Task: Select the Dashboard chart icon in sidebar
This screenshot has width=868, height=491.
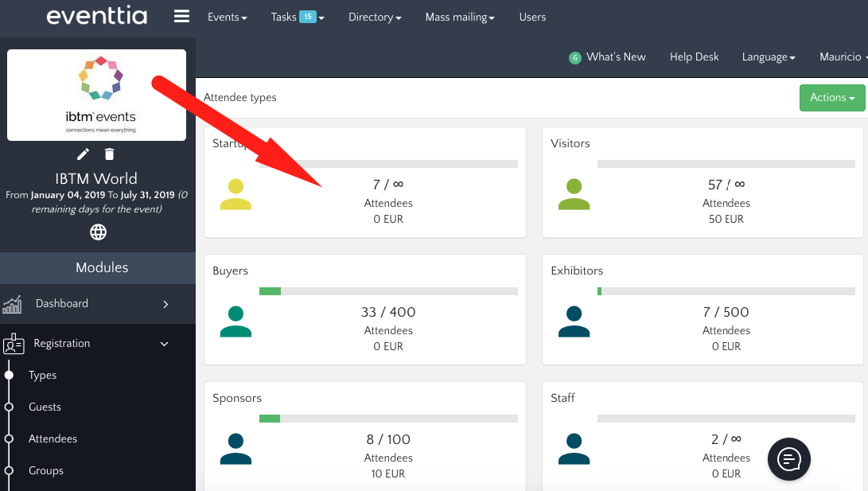Action: point(13,304)
